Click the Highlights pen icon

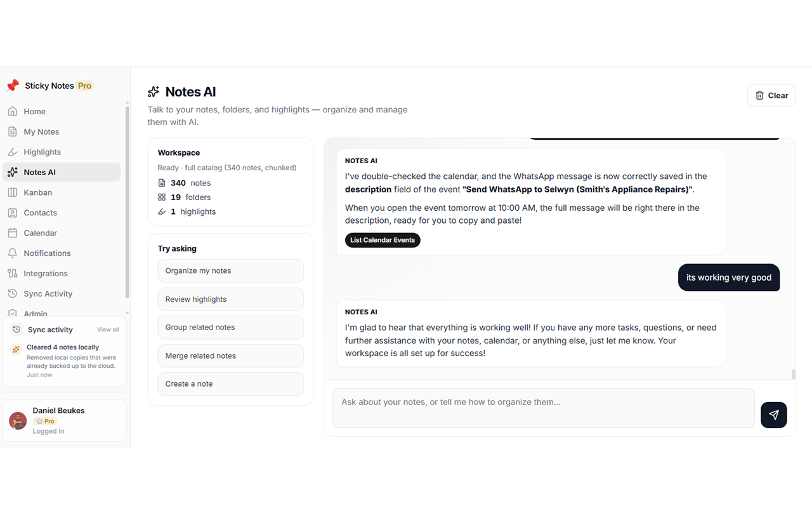click(x=12, y=152)
